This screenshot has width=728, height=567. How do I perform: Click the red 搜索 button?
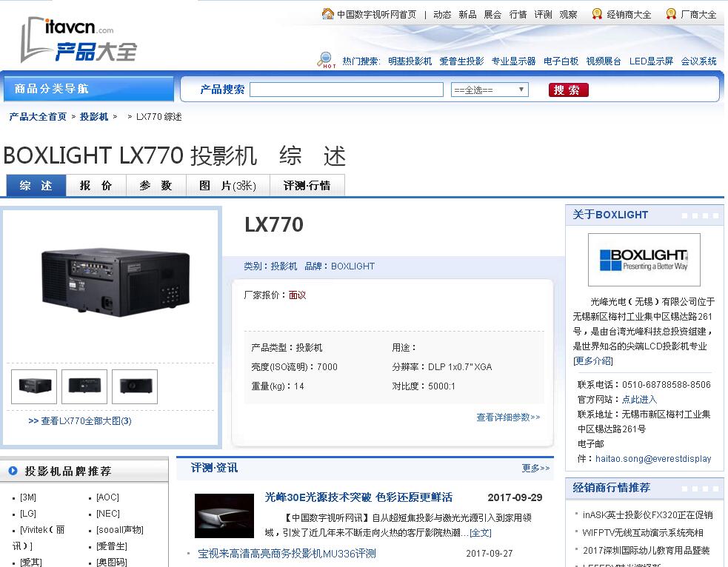pos(568,90)
